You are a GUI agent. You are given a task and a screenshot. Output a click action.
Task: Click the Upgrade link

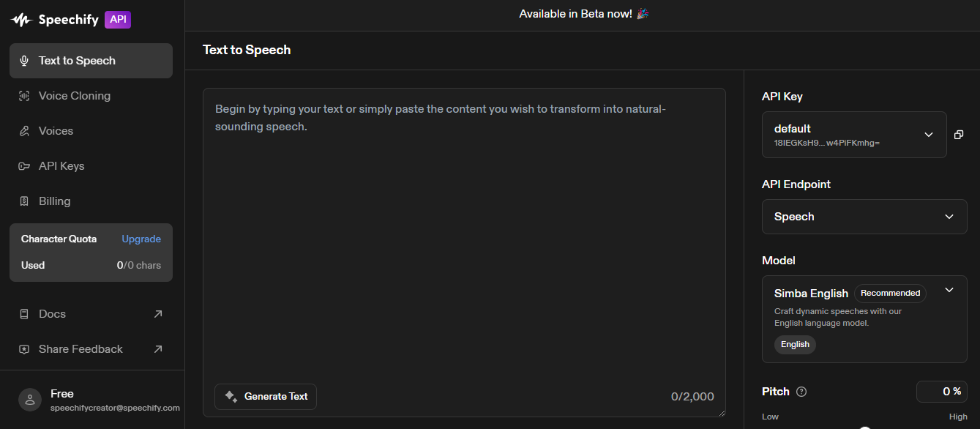click(x=141, y=239)
